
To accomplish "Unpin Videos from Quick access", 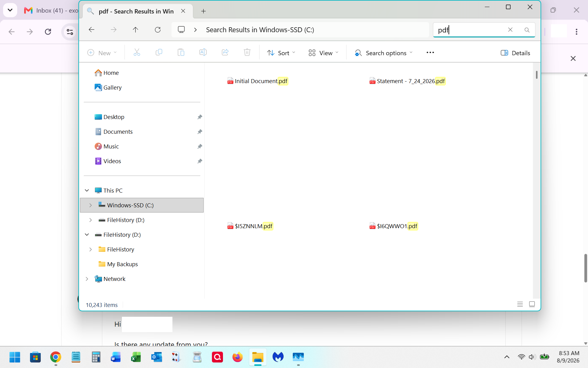I will pos(200,161).
